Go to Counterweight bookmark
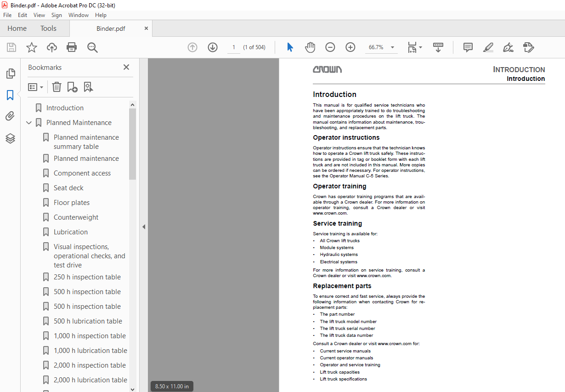 [x=76, y=217]
